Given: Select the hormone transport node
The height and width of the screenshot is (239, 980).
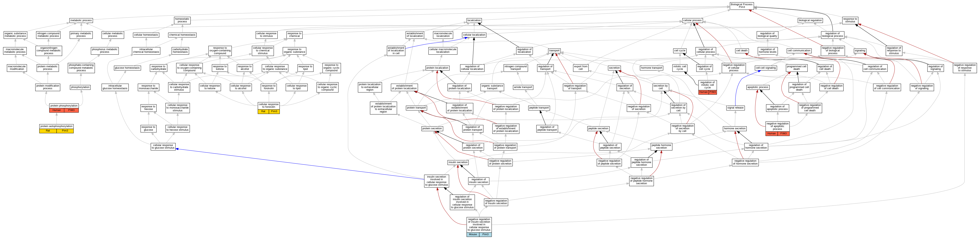Looking at the screenshot, I should tap(651, 68).
